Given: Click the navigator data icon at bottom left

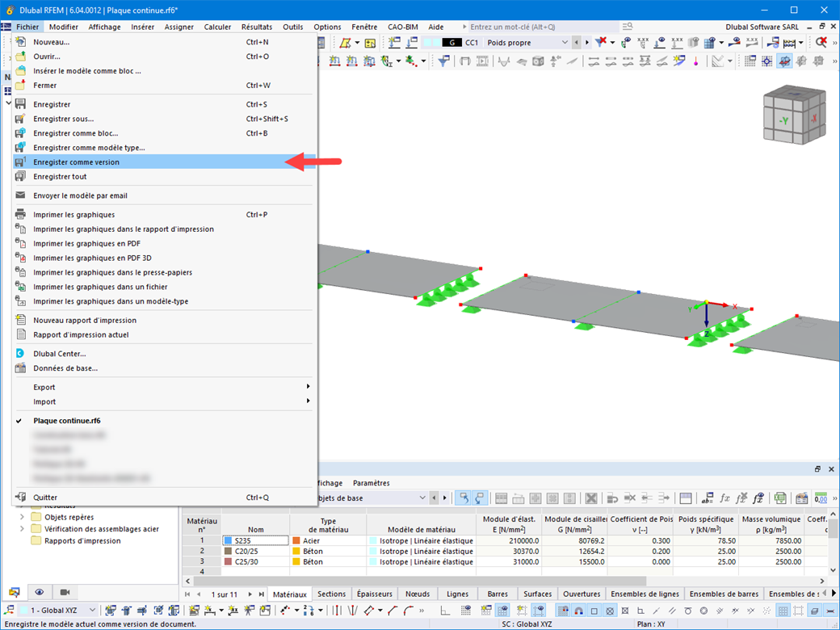Looking at the screenshot, I should [x=15, y=592].
